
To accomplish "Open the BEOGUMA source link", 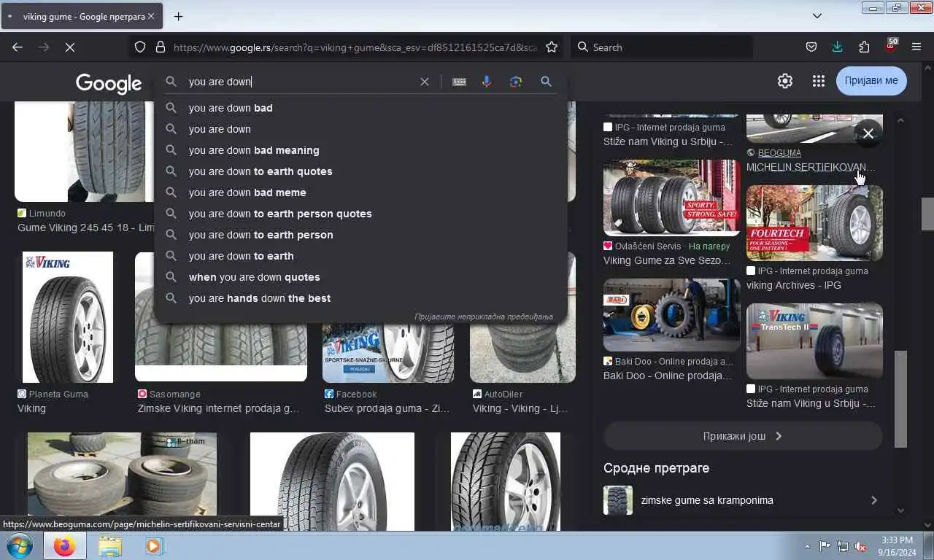I will [779, 153].
